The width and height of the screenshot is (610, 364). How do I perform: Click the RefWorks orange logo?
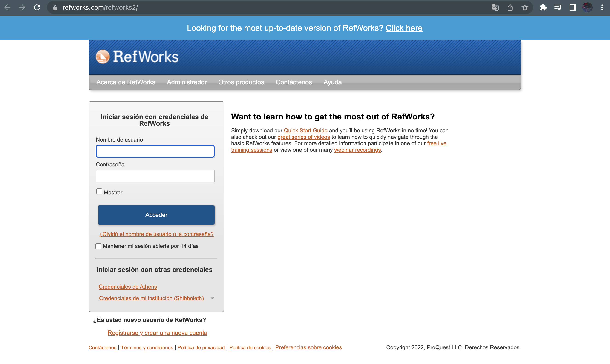102,57
